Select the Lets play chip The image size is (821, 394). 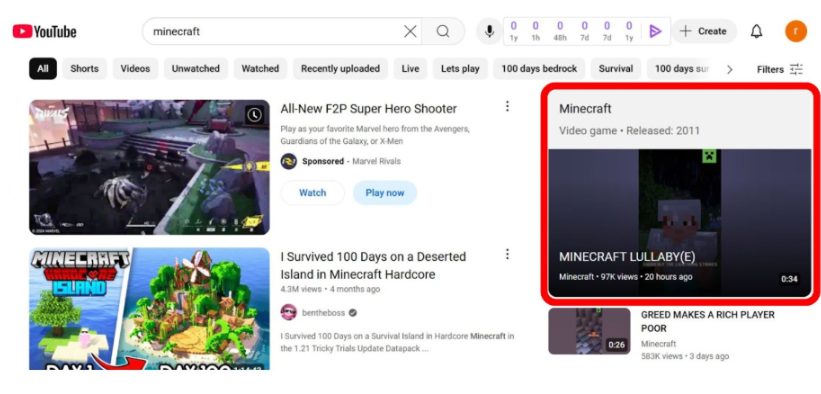pyautogui.click(x=460, y=69)
